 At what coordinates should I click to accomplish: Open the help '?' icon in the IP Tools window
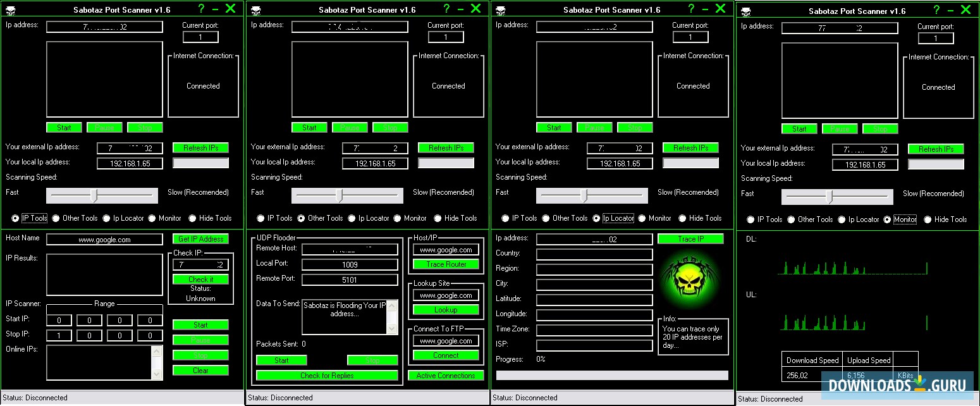[201, 9]
